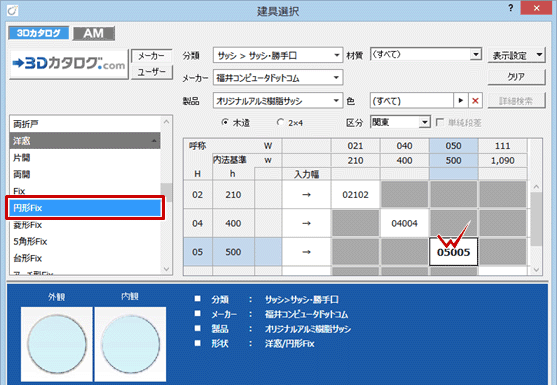Switch to the AM tab
The image size is (557, 385).
(94, 33)
